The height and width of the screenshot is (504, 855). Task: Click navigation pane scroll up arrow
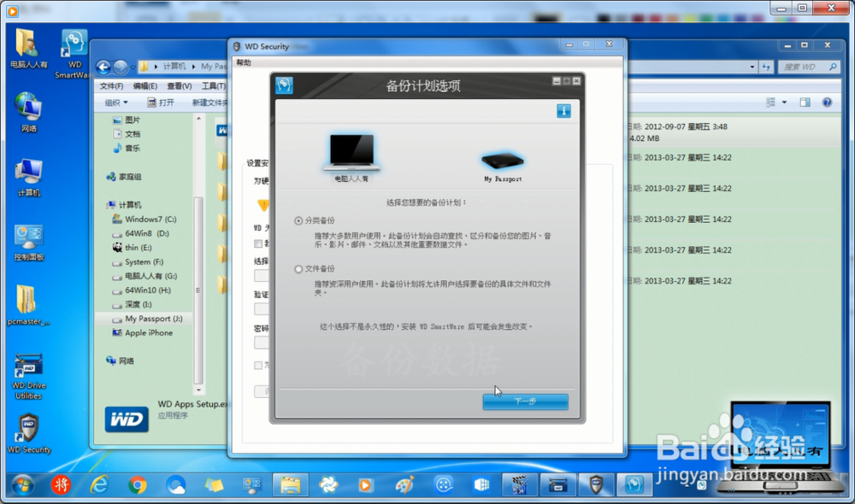pos(198,118)
